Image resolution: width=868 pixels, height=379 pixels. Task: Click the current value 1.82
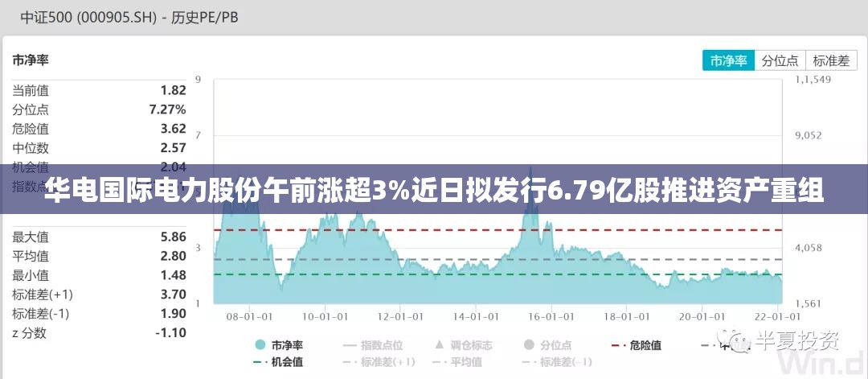coord(174,90)
